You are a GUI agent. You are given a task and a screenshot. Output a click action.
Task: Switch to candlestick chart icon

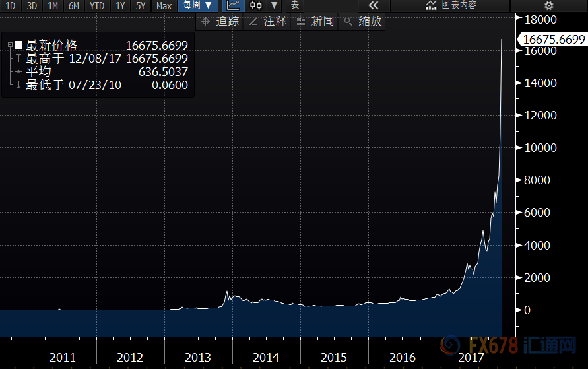click(x=255, y=5)
